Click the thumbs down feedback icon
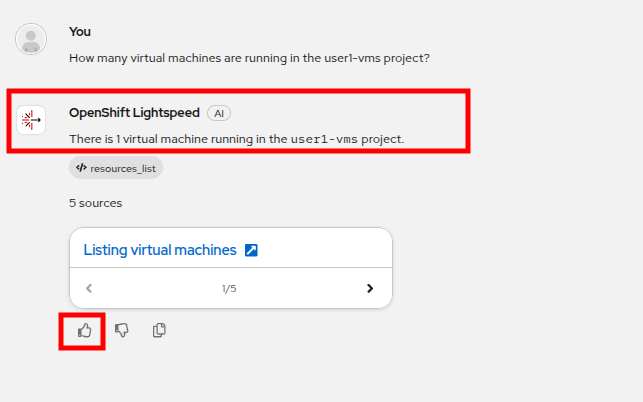Screen dimensions: 643x402 click(x=122, y=330)
